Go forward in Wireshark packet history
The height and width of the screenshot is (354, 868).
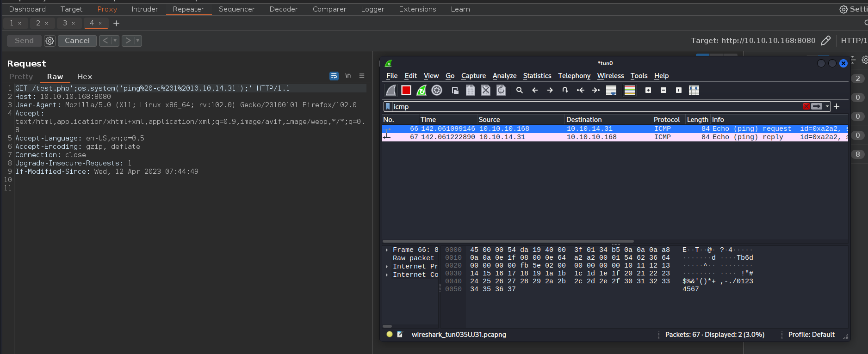click(x=550, y=90)
